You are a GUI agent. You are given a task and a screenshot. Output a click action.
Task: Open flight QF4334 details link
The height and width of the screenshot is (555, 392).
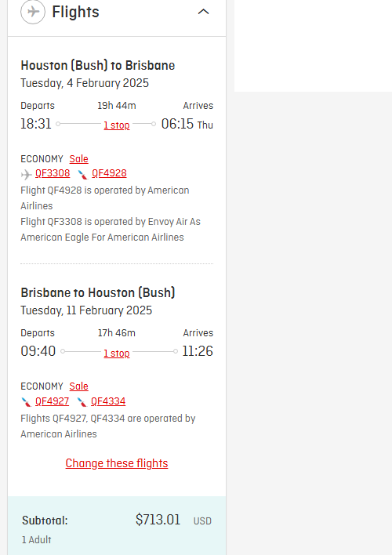[x=108, y=401]
